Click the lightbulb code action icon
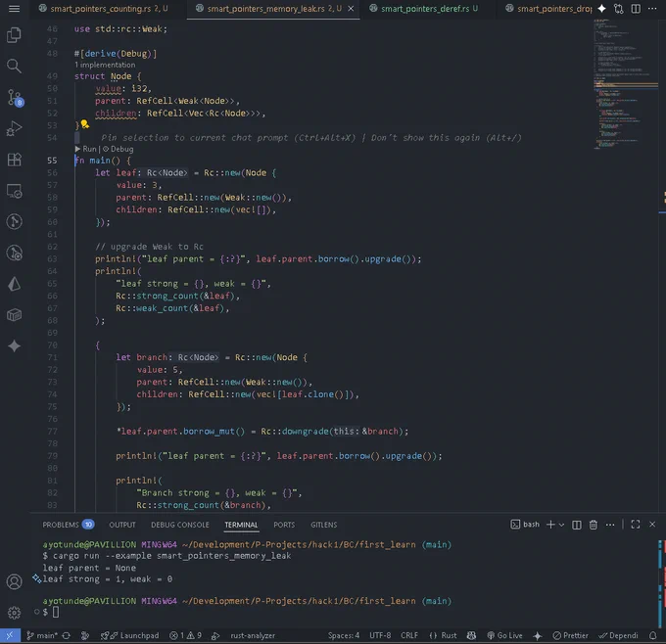The height and width of the screenshot is (644, 666). [85, 125]
